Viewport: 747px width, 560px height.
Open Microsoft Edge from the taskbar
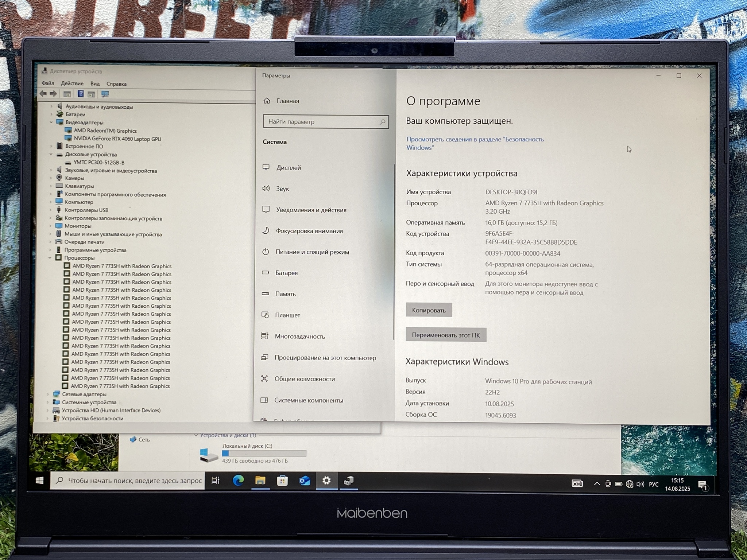(x=238, y=481)
